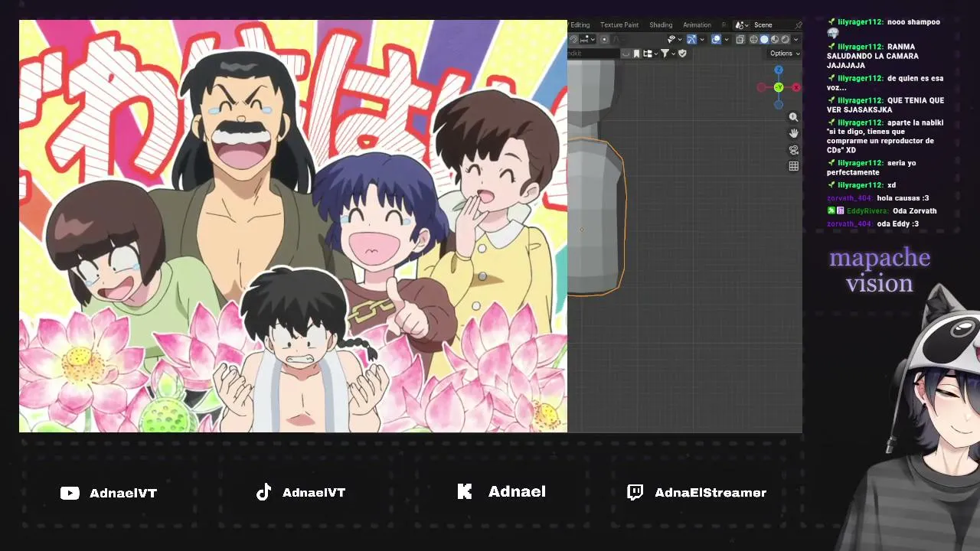The image size is (980, 551).
Task: Click the badge icons beside EddyRivera
Action: tap(835, 210)
